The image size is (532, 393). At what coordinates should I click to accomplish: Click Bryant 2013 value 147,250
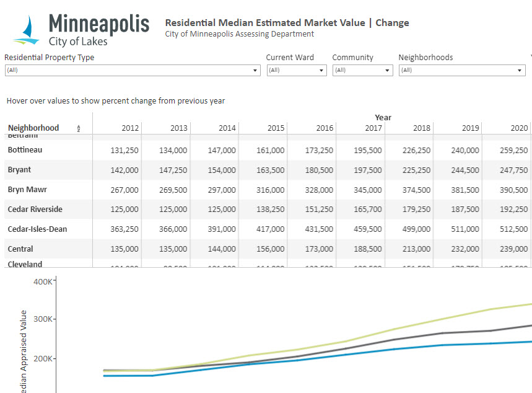coord(173,170)
